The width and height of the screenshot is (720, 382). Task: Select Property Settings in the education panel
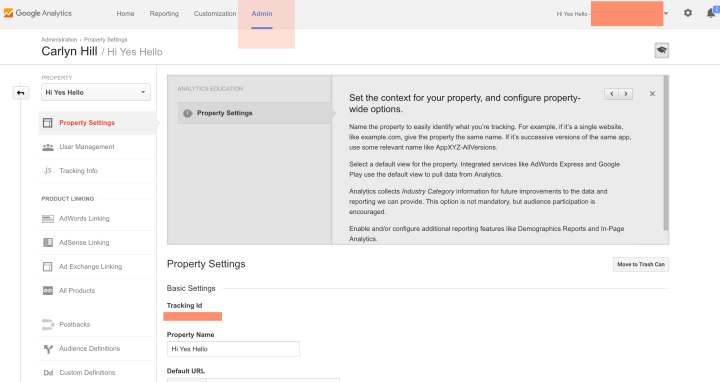pos(254,113)
